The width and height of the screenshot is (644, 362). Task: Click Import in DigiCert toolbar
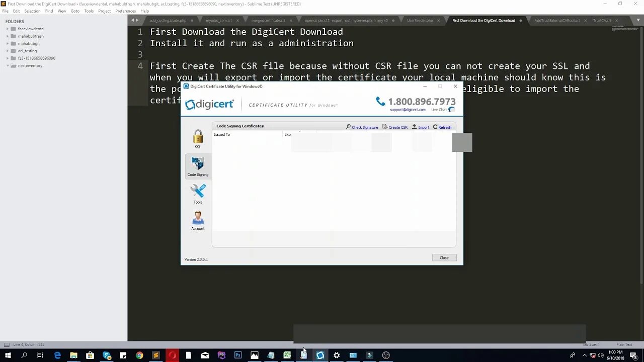coord(421,127)
